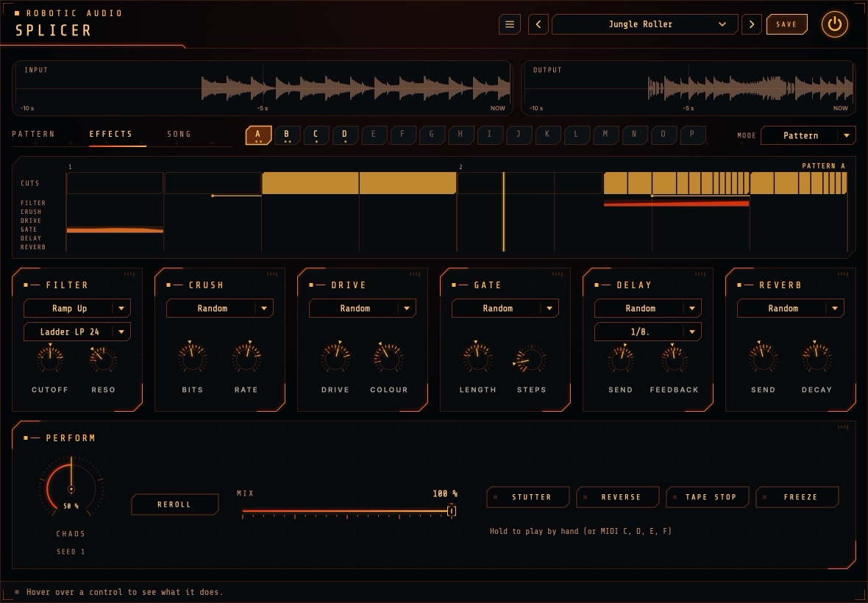Toggle the Gate effect enable indicator

tap(454, 285)
